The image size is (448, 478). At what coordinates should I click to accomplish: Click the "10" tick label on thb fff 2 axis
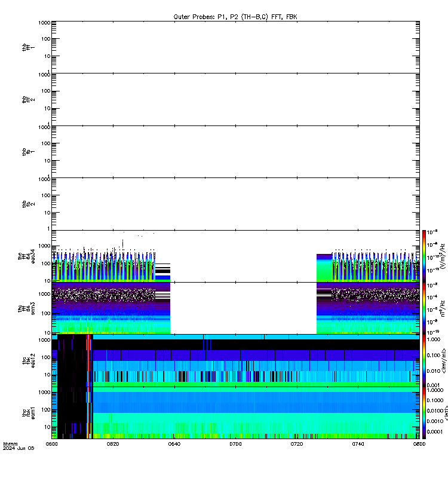coord(47,108)
